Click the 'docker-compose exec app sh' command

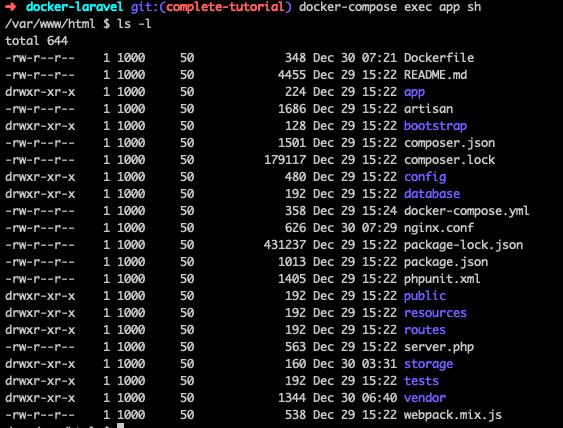(x=390, y=7)
